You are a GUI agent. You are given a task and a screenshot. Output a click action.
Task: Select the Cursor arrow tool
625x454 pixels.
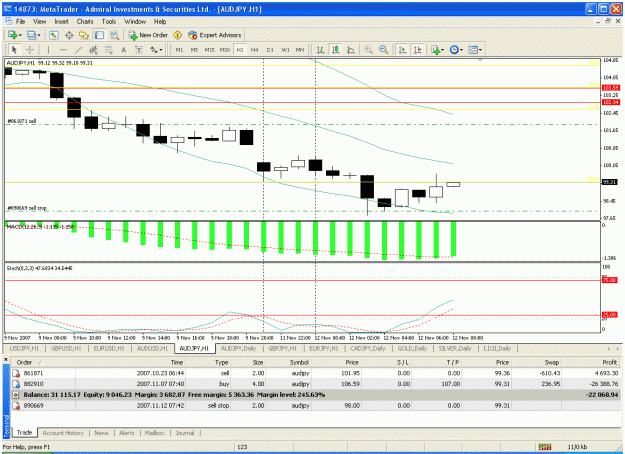(x=14, y=50)
